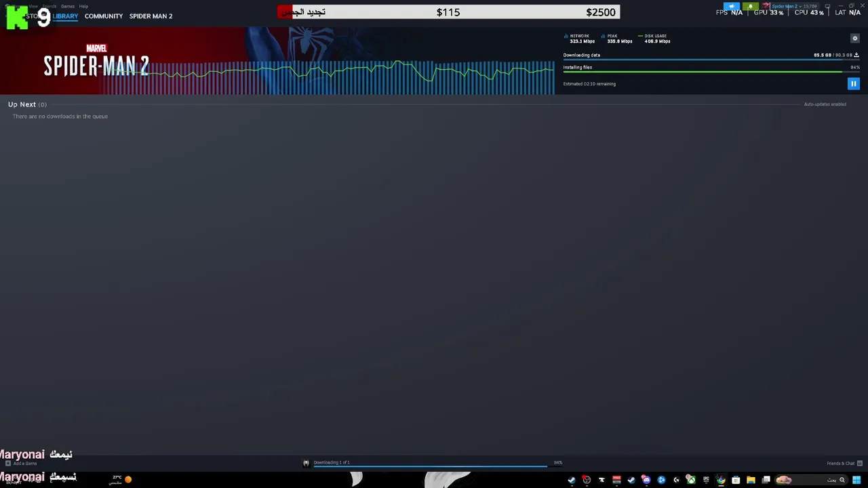Click the Windows taskbar search box

coord(812,480)
